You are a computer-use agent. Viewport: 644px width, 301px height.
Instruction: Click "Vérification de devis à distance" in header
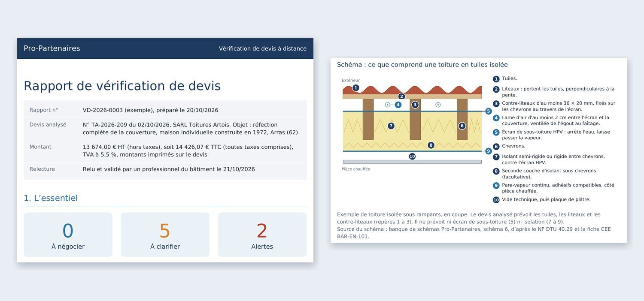point(263,48)
